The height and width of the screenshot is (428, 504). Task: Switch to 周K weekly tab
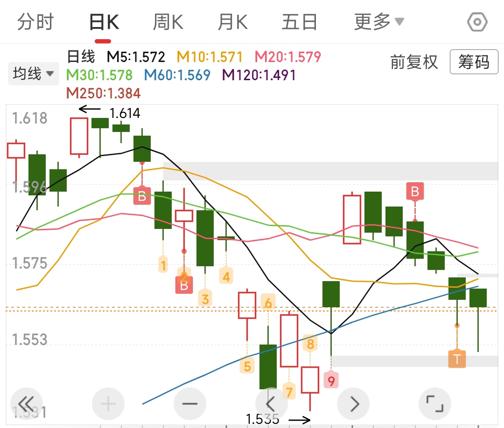click(x=168, y=22)
